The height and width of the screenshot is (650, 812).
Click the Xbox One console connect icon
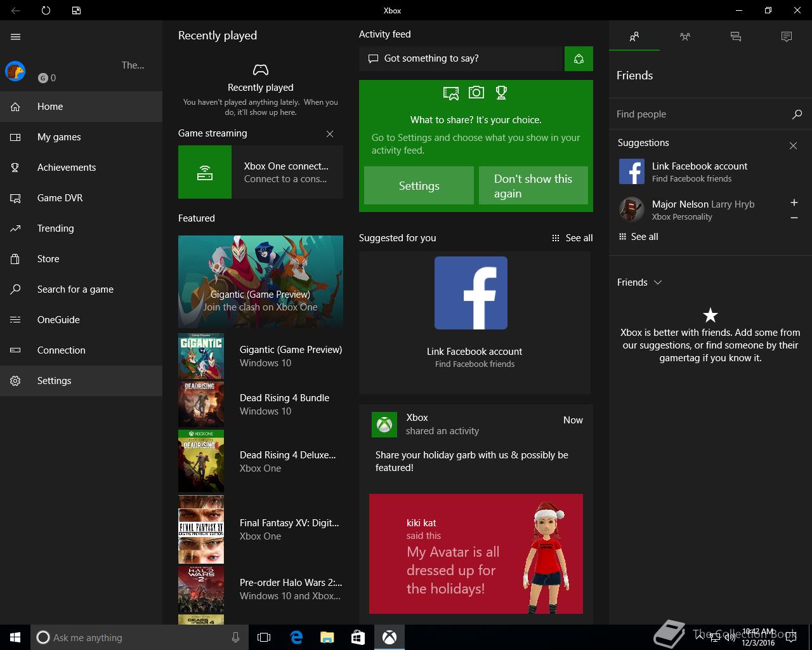tap(205, 172)
